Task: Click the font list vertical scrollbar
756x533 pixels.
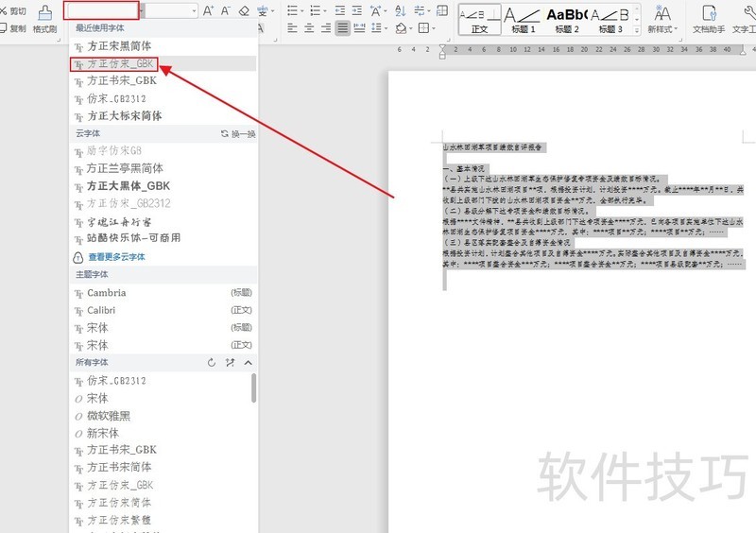Action: pos(253,388)
